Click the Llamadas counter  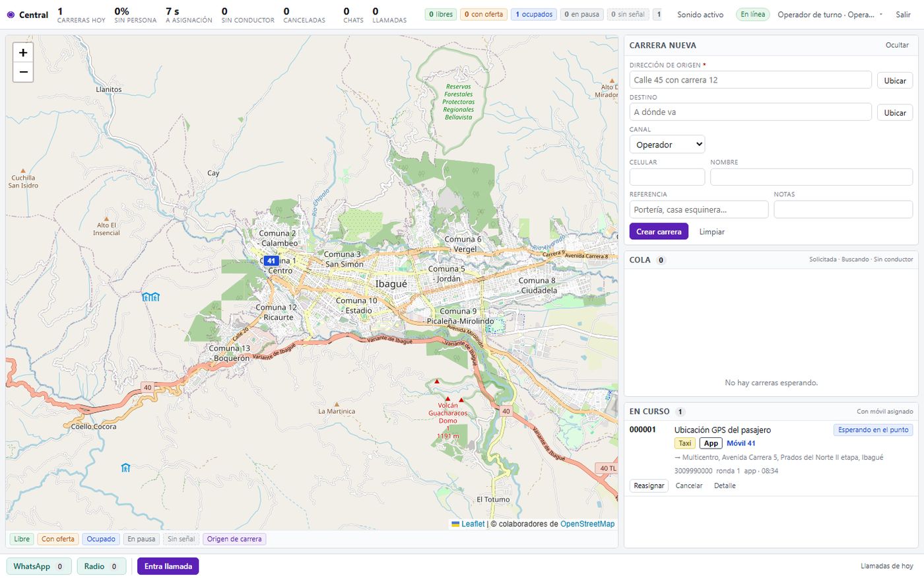coord(389,15)
